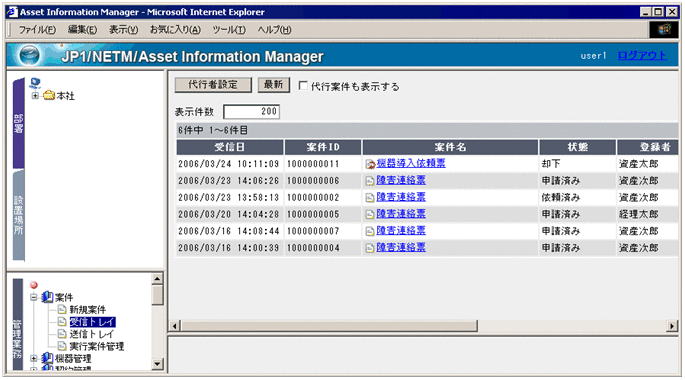Click the icon beside 機器導入依頼票
Viewport: 685px width, 380px height.
(370, 164)
